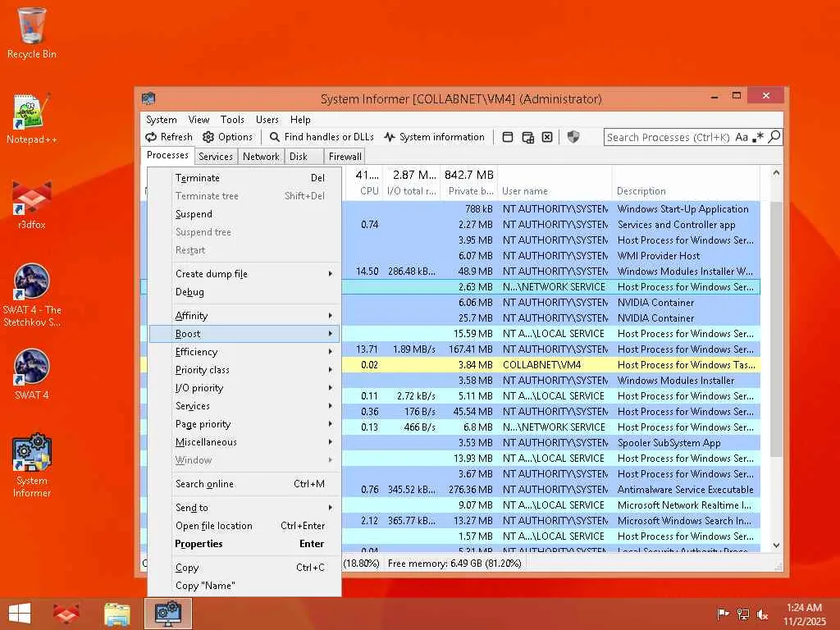This screenshot has width=840, height=630.
Task: Expand the Create dump file submenu
Action: pyautogui.click(x=244, y=274)
